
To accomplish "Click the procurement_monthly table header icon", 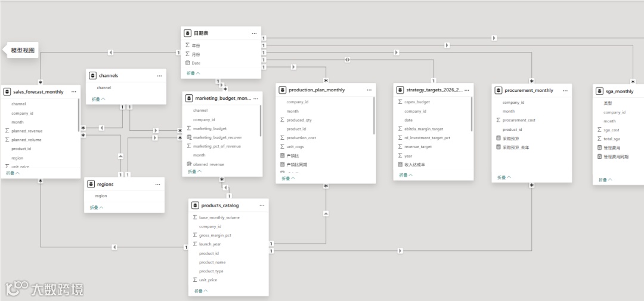I will click(x=499, y=91).
